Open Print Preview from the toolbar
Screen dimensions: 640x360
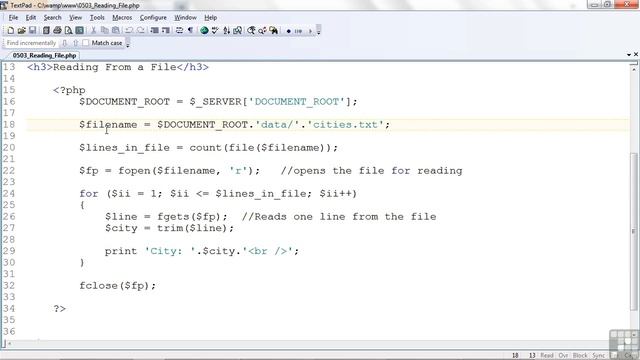point(68,31)
